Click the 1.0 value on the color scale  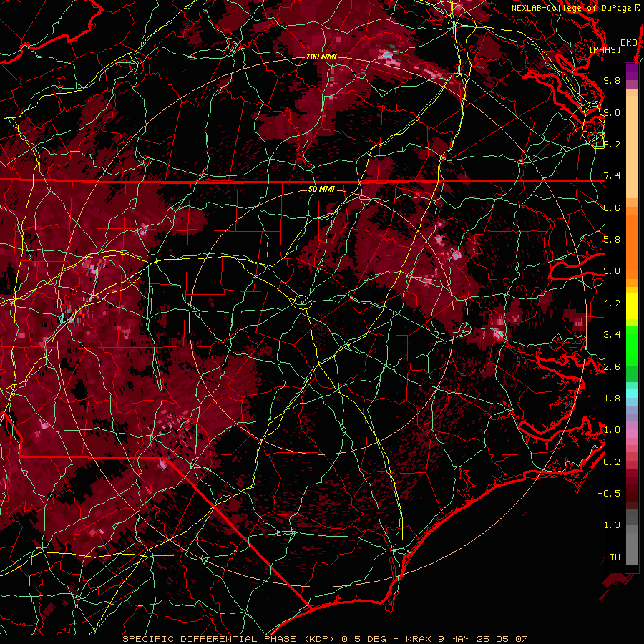click(612, 430)
